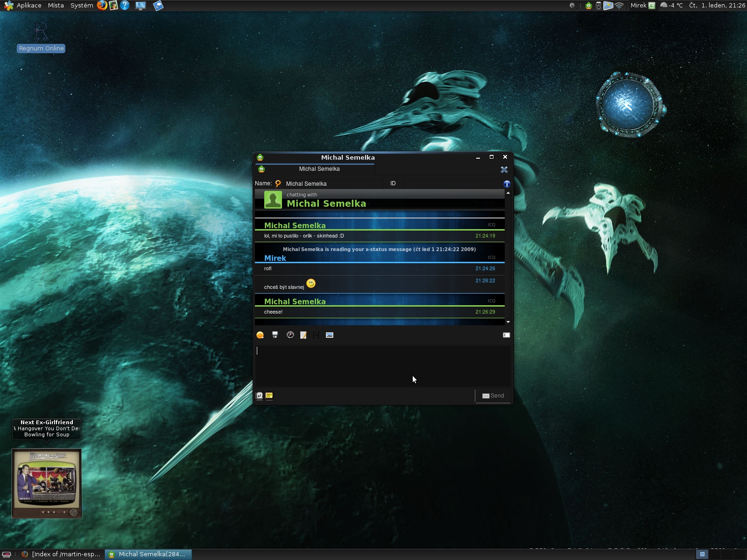Click the Send button
Screen dimensions: 747x560
coord(493,396)
